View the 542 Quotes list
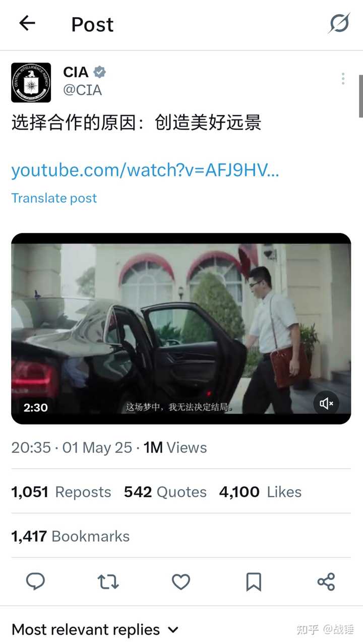The height and width of the screenshot is (644, 363). tap(165, 492)
